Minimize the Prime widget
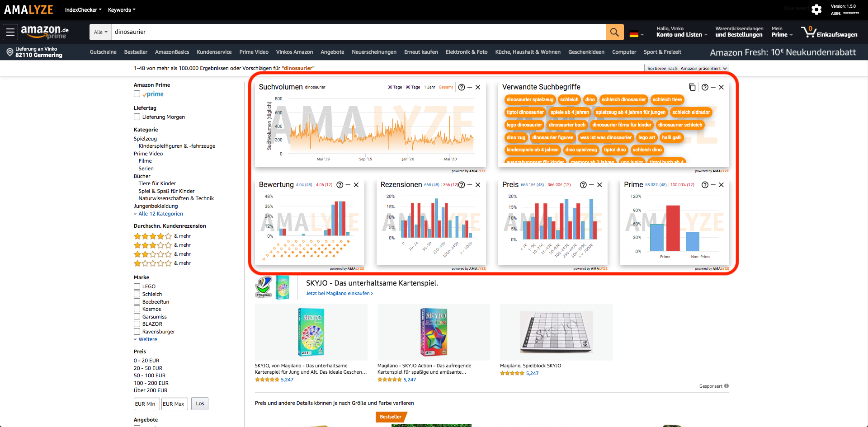 [x=713, y=185]
